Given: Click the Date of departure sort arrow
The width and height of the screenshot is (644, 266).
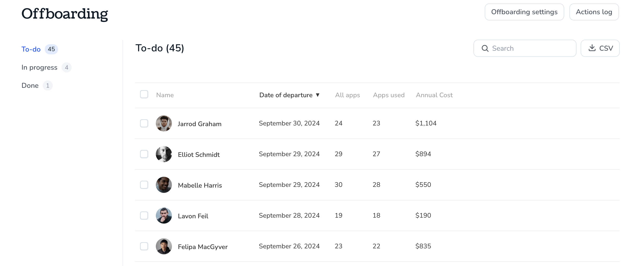Looking at the screenshot, I should point(317,95).
